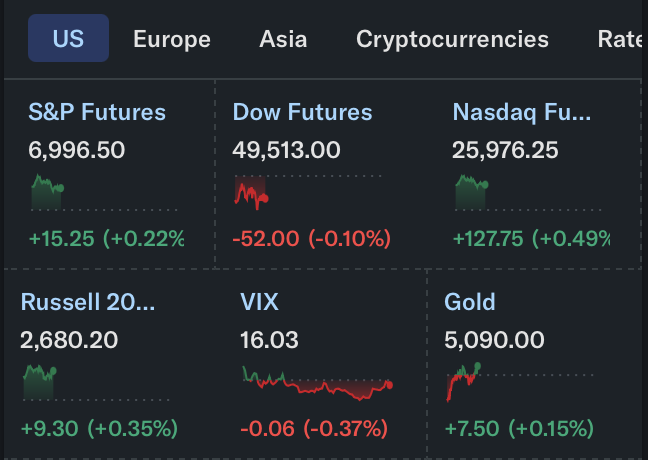Viewport: 648px width, 460px height.
Task: Switch to the Europe tab
Action: [172, 39]
